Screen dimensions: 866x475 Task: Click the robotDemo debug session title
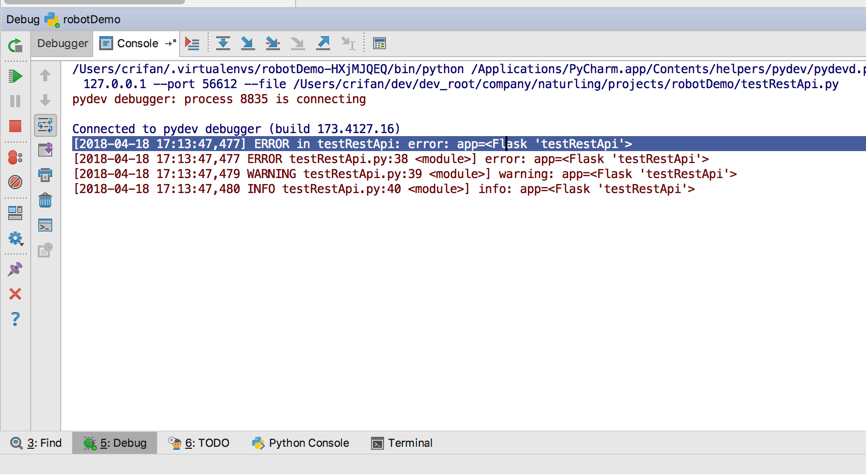tap(92, 19)
